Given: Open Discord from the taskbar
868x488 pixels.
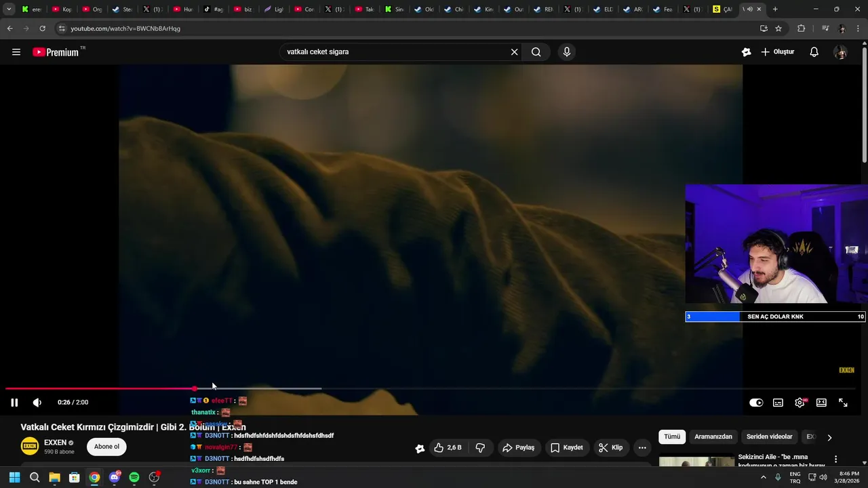Looking at the screenshot, I should point(115,477).
